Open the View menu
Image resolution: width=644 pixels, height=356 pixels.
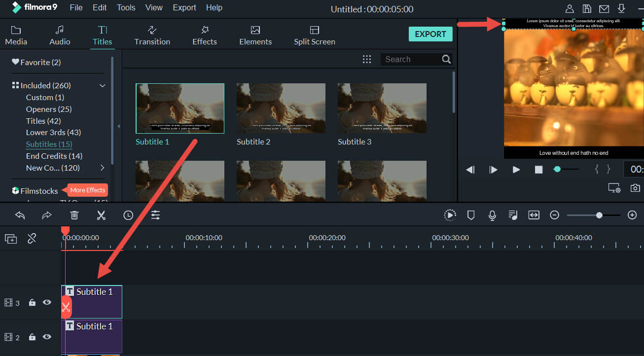pos(154,8)
